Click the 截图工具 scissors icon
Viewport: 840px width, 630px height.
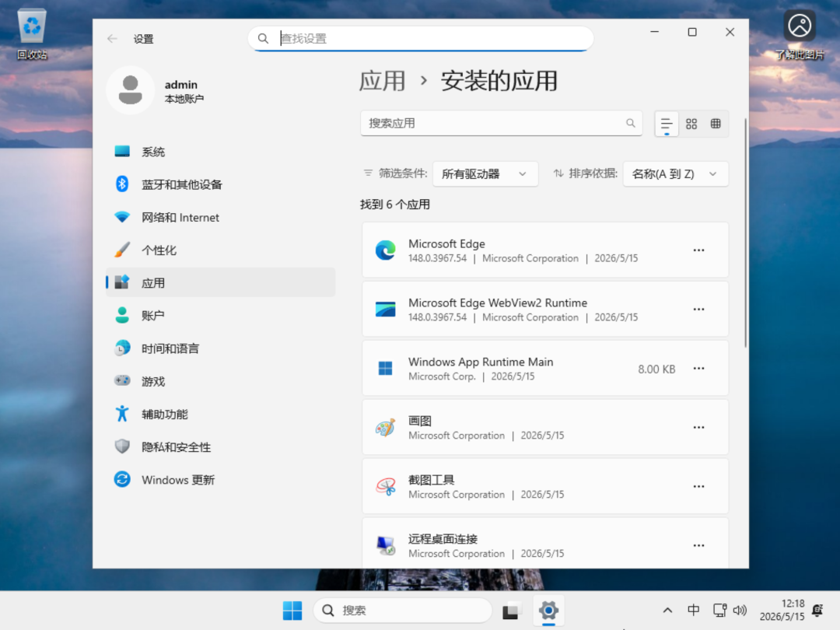pyautogui.click(x=385, y=486)
